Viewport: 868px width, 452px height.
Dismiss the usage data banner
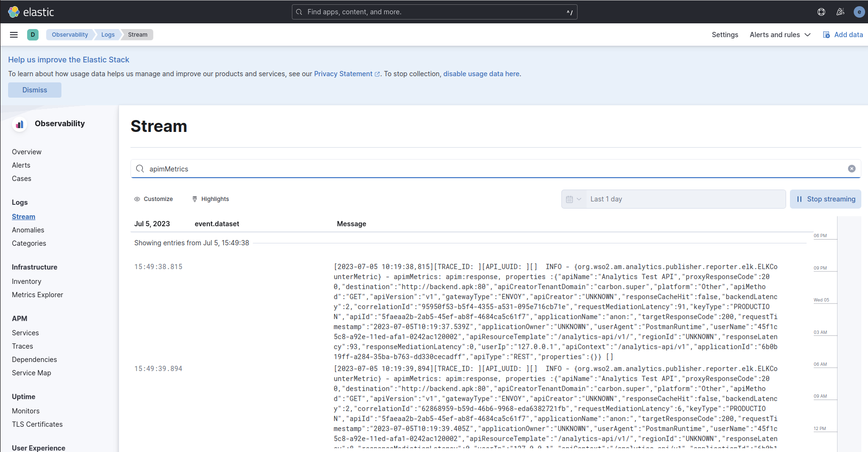click(x=35, y=90)
